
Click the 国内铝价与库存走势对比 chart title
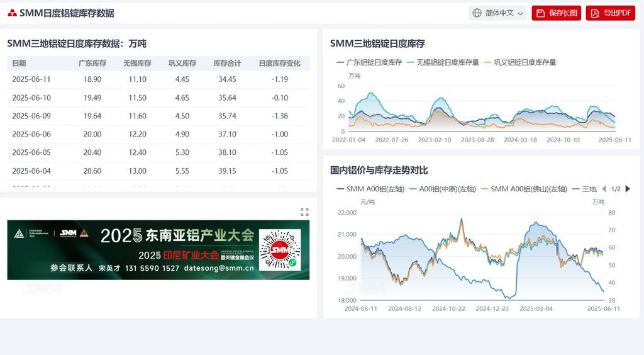tap(379, 170)
